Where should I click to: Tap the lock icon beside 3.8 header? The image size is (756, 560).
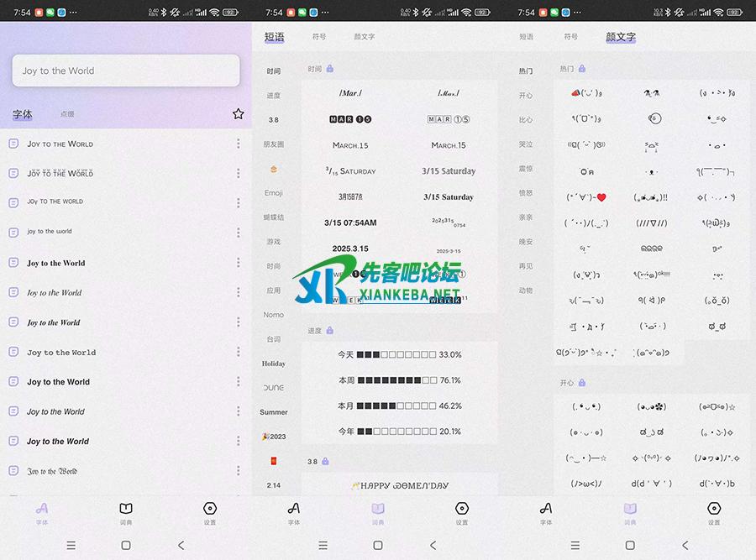[325, 461]
